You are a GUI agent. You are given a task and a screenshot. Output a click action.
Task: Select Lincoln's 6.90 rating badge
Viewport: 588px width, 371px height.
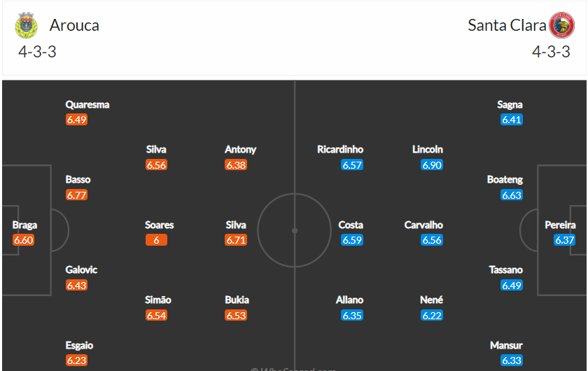432,165
